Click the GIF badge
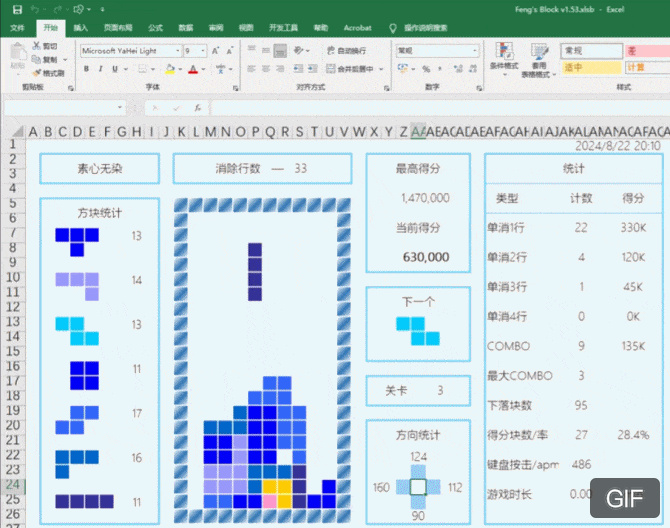670x528 pixels. [x=625, y=498]
